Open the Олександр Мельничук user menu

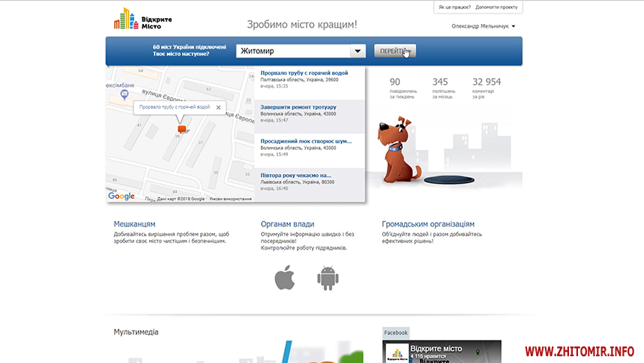click(484, 26)
